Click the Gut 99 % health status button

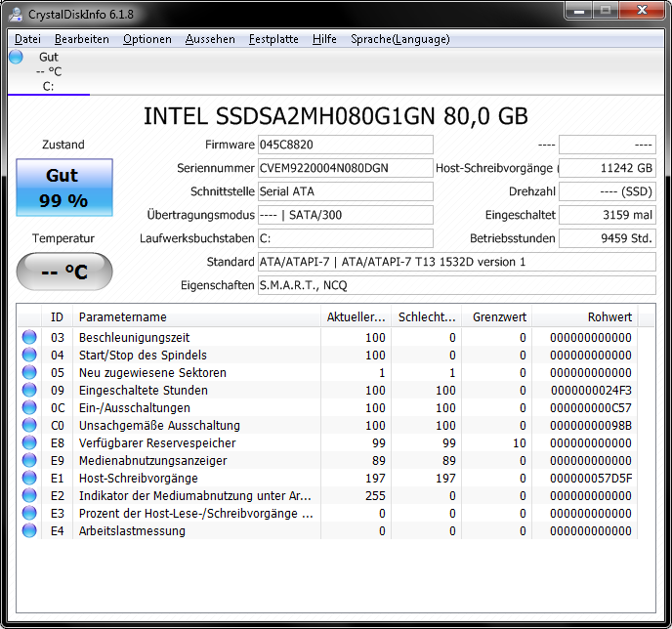click(64, 188)
